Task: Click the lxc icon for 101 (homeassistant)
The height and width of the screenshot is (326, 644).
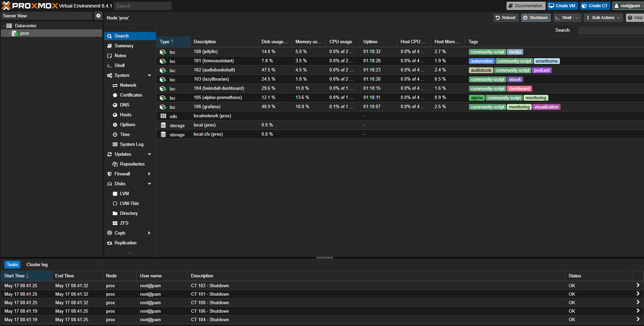Action: (163, 61)
